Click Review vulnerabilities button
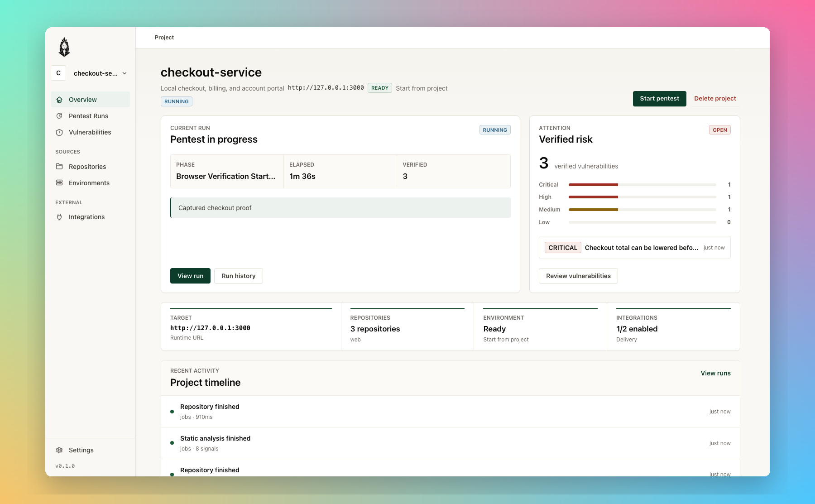The image size is (815, 504). 578,276
